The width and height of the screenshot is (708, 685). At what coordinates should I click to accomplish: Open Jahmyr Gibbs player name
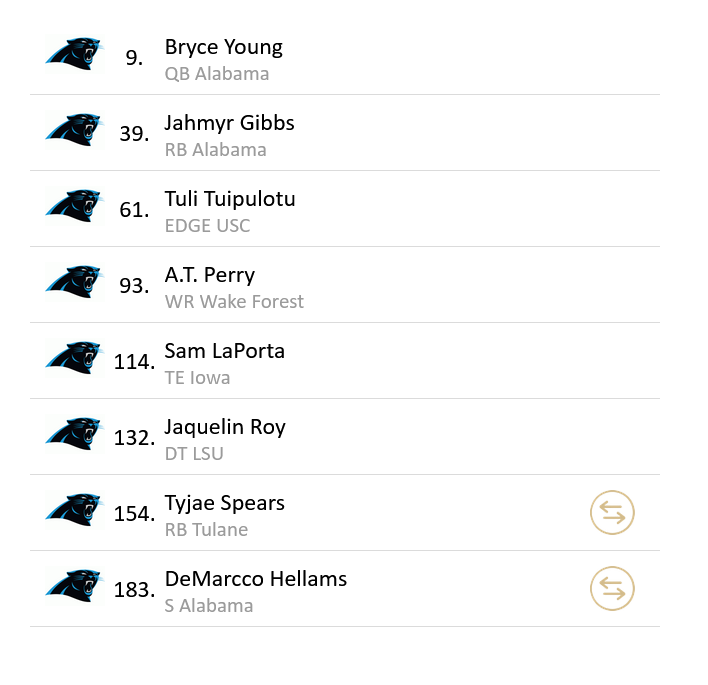click(229, 123)
